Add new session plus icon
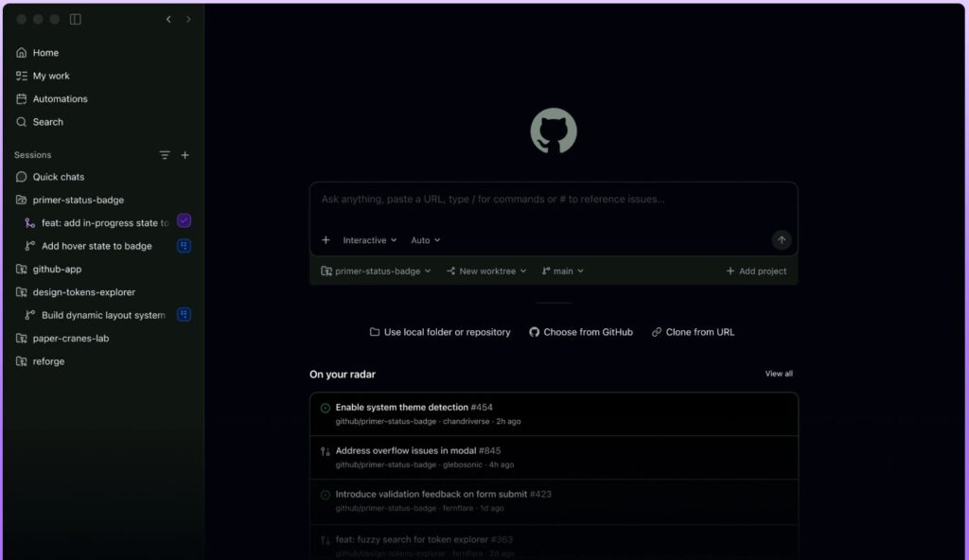969x560 pixels. coord(185,155)
